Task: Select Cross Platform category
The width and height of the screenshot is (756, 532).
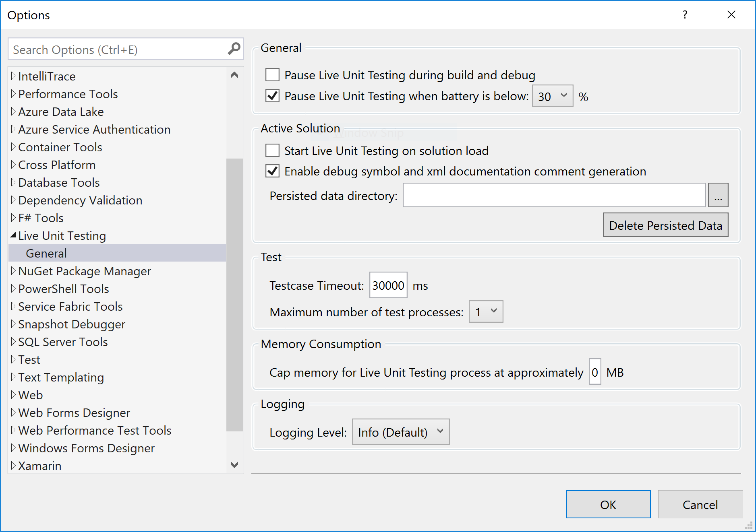Action: coord(57,165)
